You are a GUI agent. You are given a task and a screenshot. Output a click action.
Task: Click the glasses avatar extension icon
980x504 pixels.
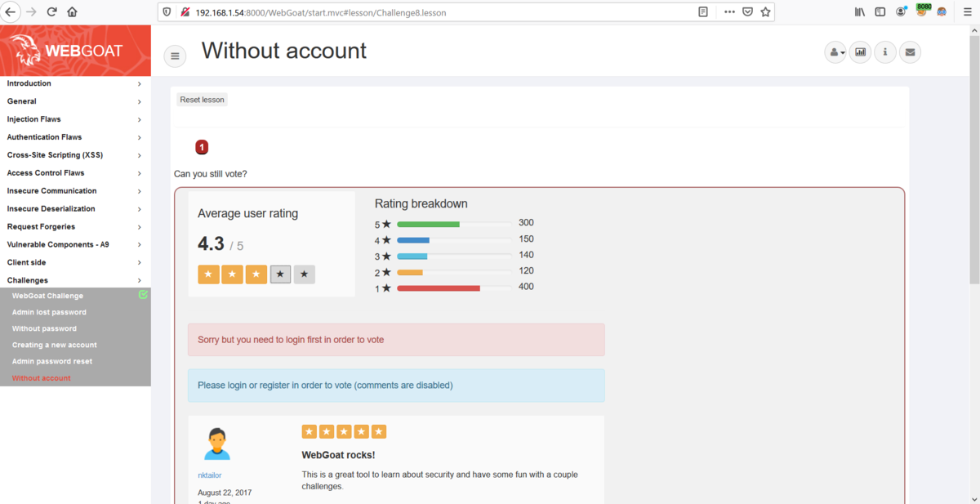pos(942,12)
